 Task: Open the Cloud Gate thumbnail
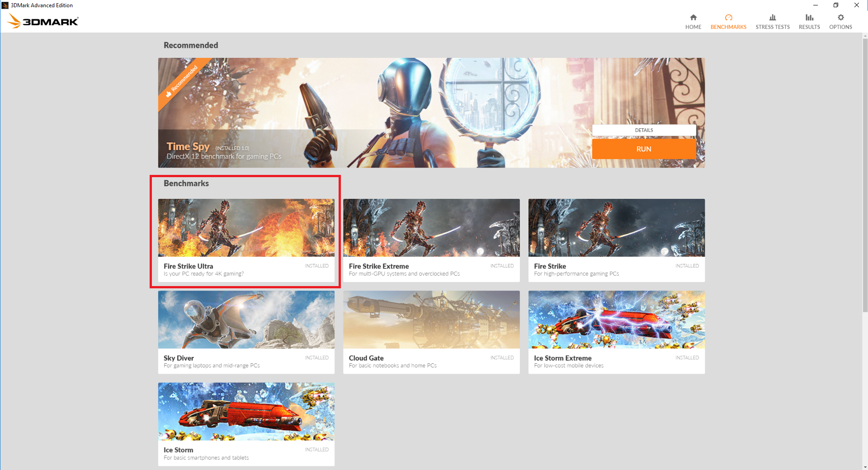431,320
